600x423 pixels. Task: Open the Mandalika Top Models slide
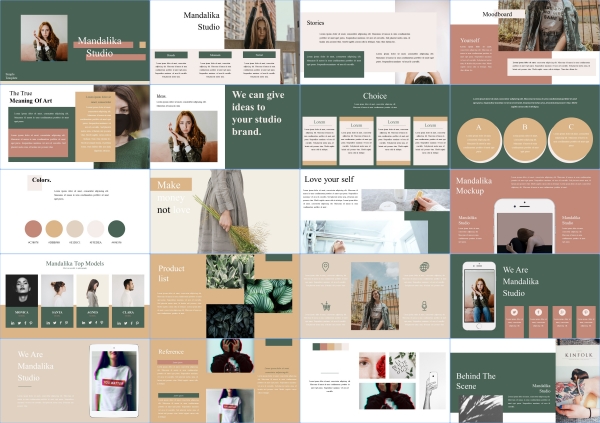(x=75, y=295)
